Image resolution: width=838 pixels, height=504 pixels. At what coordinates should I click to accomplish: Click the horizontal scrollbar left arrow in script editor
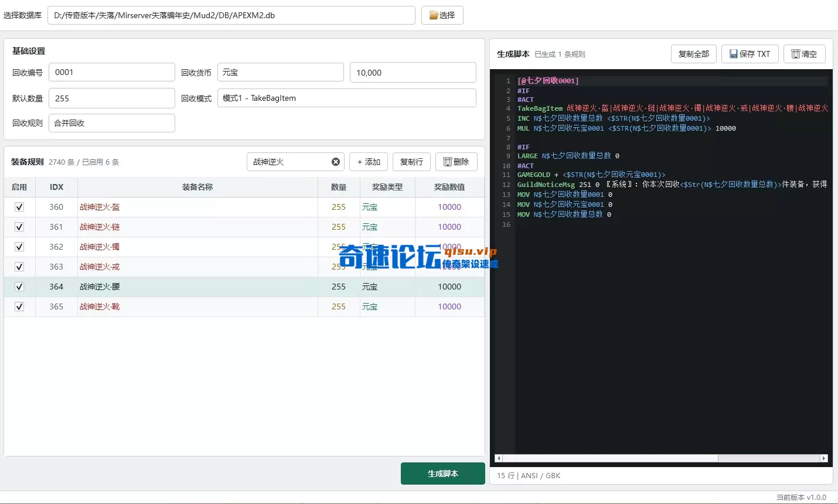pyautogui.click(x=499, y=458)
